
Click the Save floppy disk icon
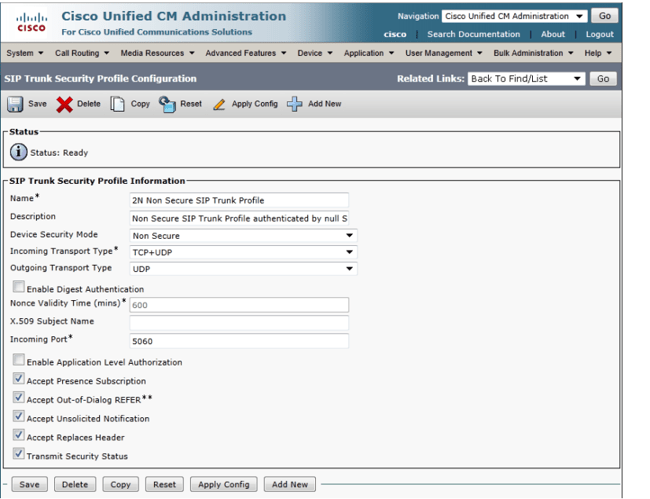click(x=15, y=104)
